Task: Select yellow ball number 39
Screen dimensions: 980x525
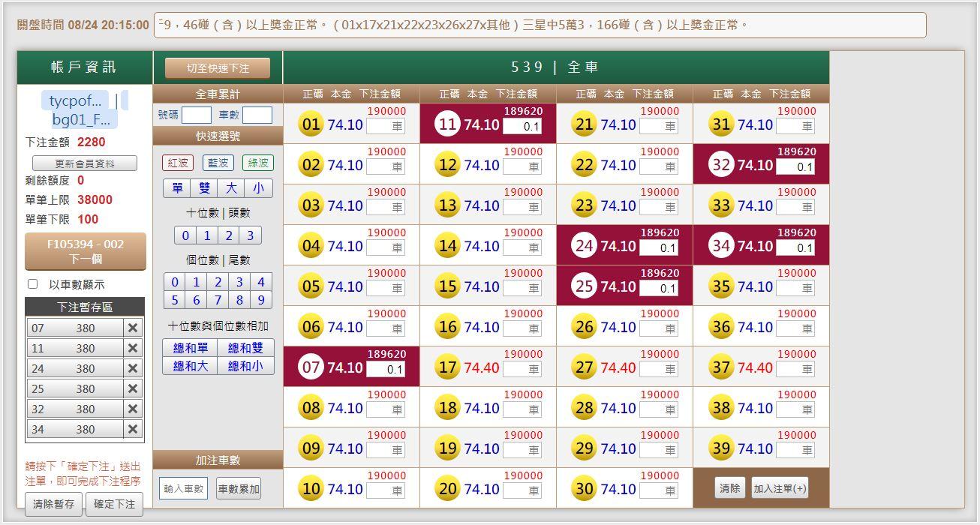Action: pos(721,448)
